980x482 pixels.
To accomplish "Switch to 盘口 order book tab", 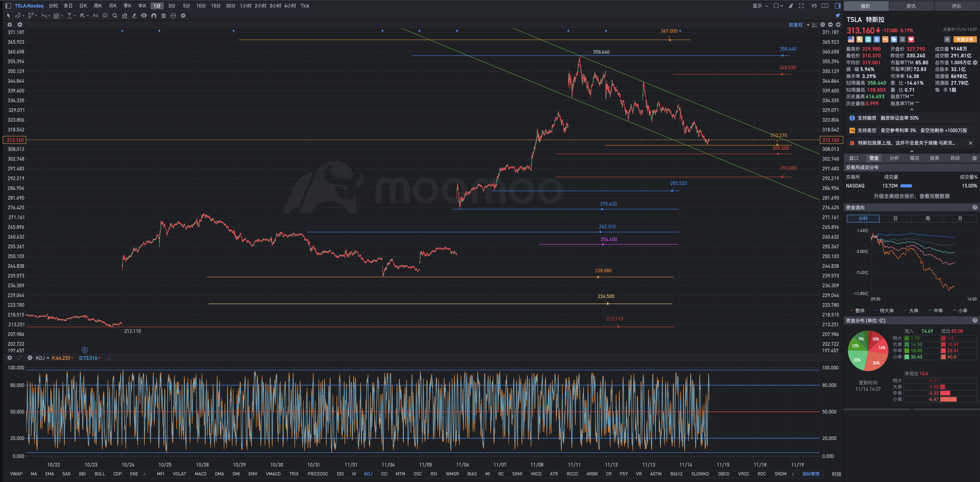I will click(853, 158).
